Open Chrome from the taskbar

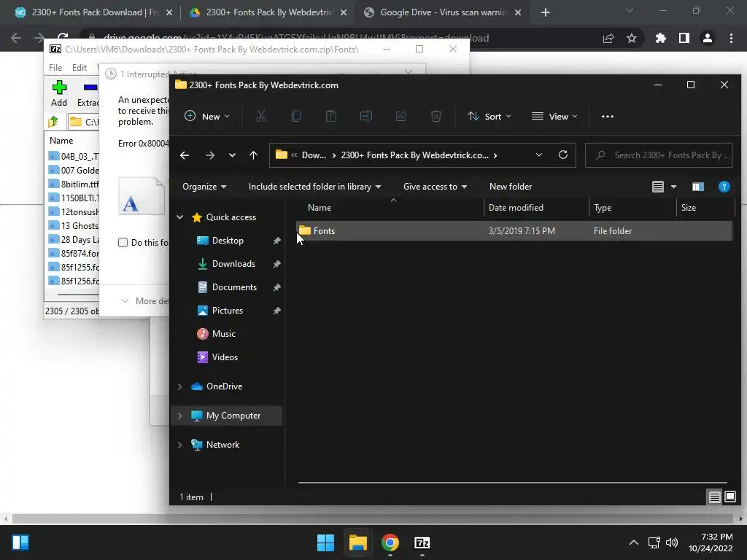[390, 542]
